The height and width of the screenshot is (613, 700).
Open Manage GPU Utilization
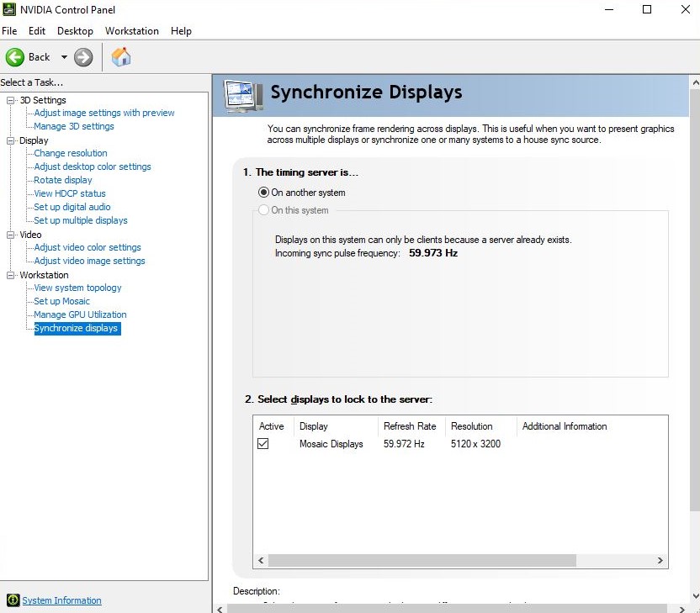[x=81, y=314]
